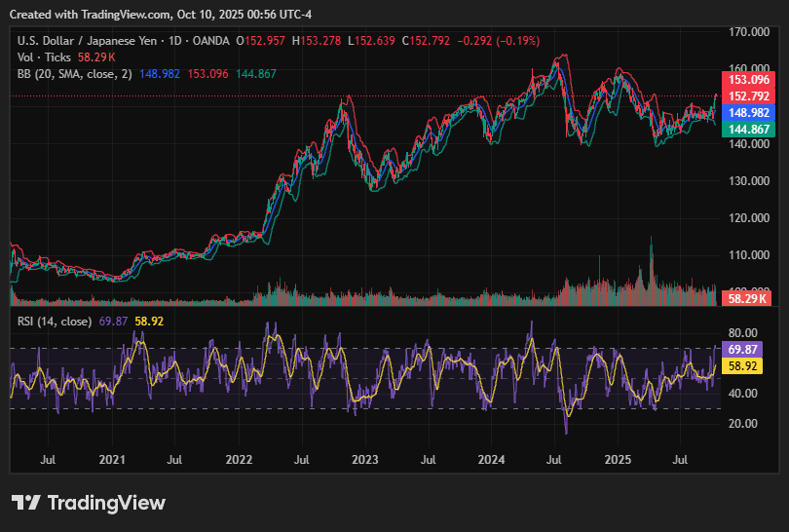Click the green 144.867 lower band tag

pos(750,130)
